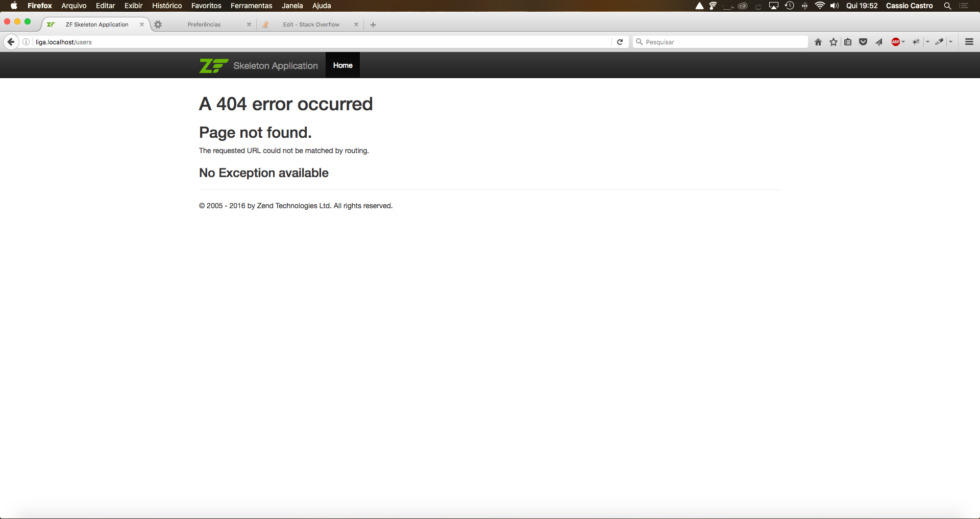The width and height of the screenshot is (980, 519).
Task: Click the paper plane share icon
Action: (x=879, y=42)
